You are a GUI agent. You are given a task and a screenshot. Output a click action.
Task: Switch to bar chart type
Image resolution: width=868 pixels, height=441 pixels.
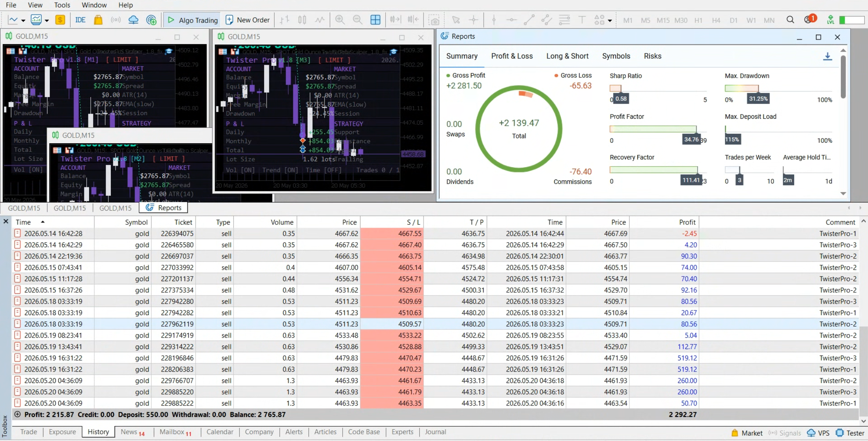pyautogui.click(x=284, y=20)
